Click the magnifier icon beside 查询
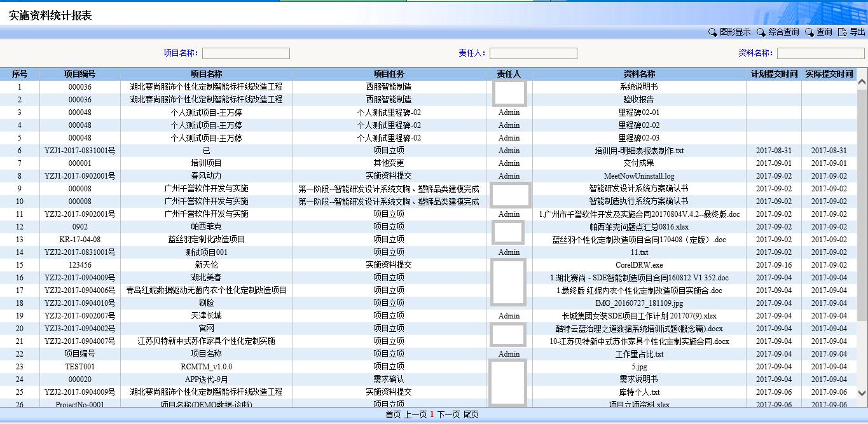 tap(809, 32)
